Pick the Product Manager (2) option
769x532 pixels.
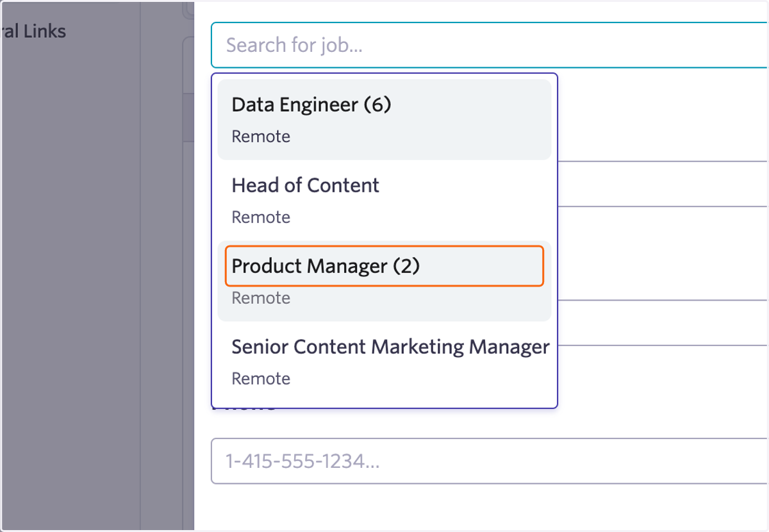click(384, 281)
